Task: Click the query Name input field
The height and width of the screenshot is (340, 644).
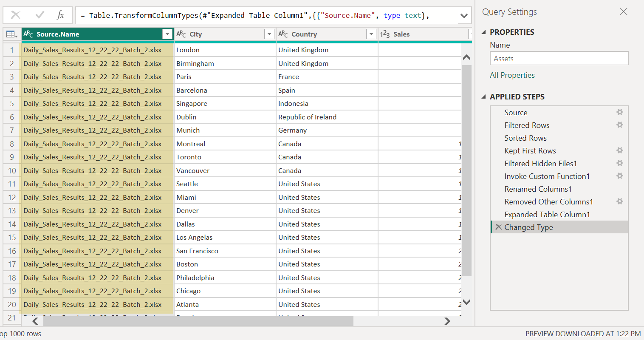Action: pyautogui.click(x=559, y=59)
